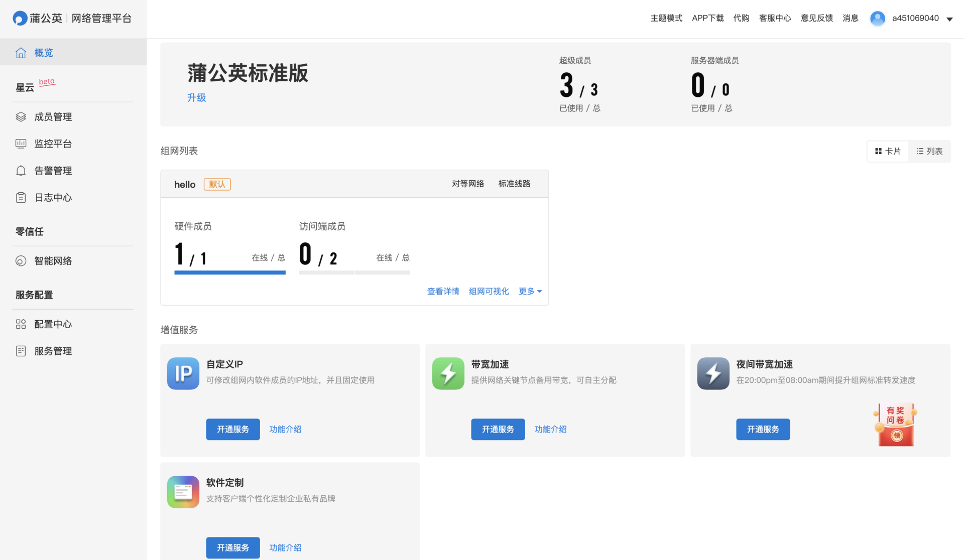Click the 升级 link under 蒲公英标准版
The height and width of the screenshot is (560, 964).
196,97
